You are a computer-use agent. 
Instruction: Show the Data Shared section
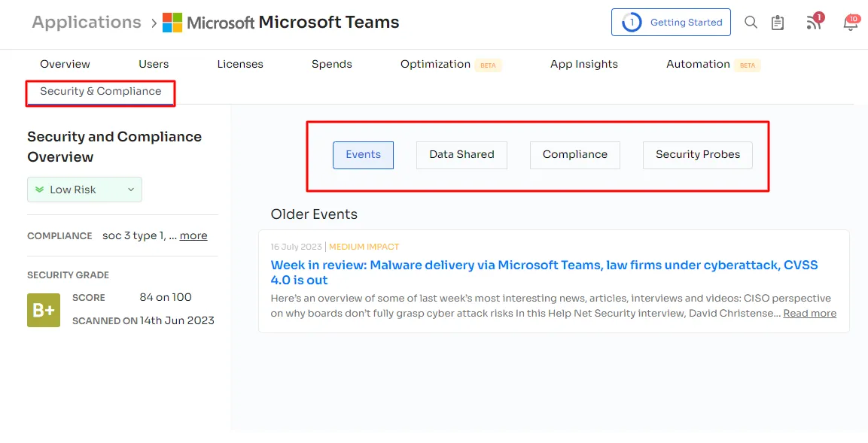pyautogui.click(x=461, y=155)
